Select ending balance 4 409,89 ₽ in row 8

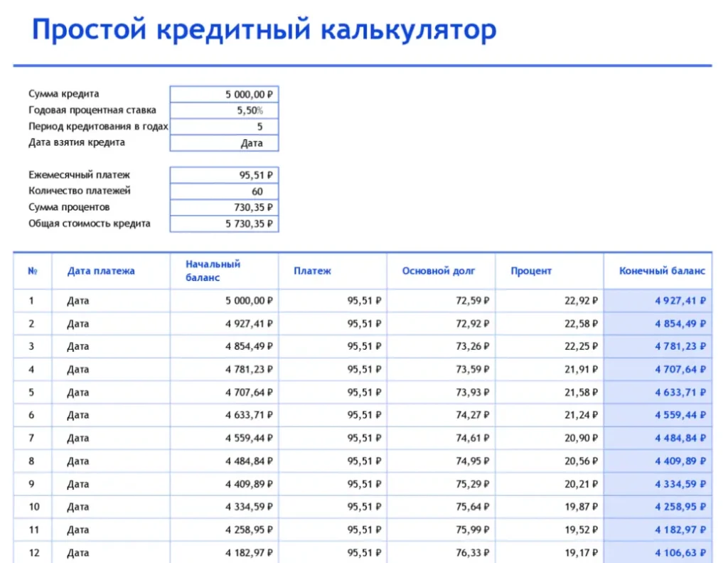658,461
